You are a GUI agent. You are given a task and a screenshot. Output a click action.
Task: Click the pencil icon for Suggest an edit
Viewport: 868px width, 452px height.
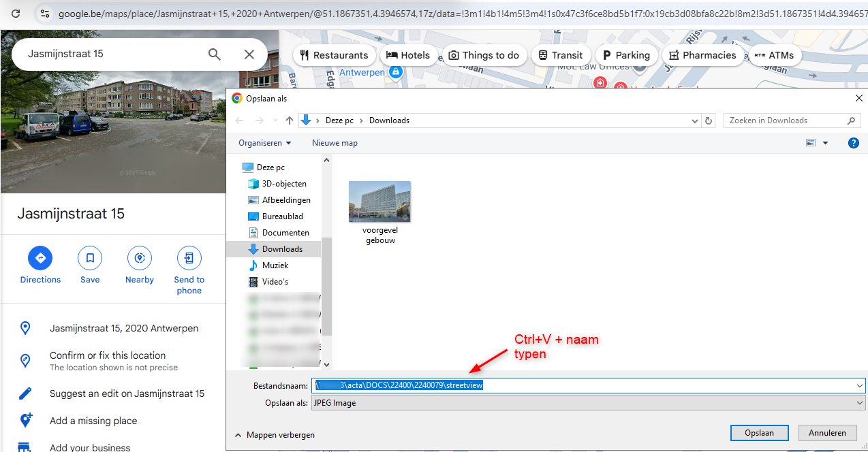(x=25, y=393)
